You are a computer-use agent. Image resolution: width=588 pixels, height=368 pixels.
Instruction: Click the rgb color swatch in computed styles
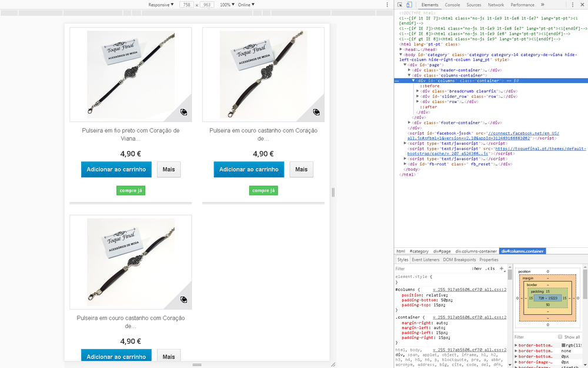(563, 345)
